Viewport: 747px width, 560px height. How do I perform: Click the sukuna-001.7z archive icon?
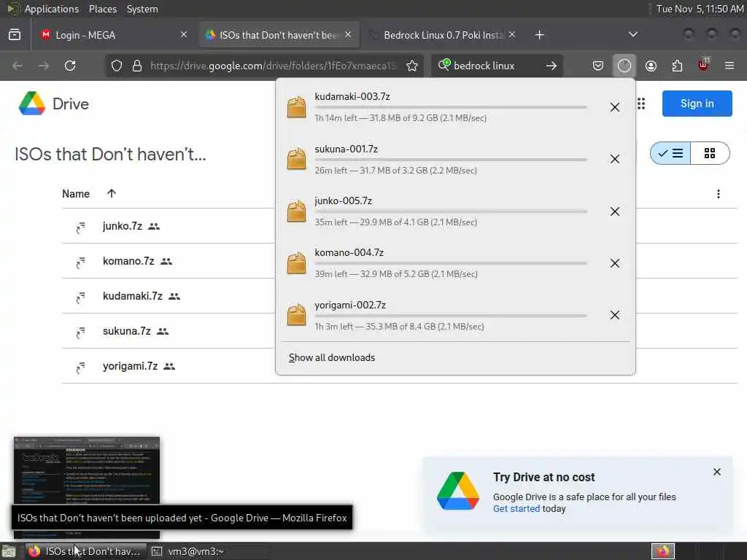pos(296,158)
